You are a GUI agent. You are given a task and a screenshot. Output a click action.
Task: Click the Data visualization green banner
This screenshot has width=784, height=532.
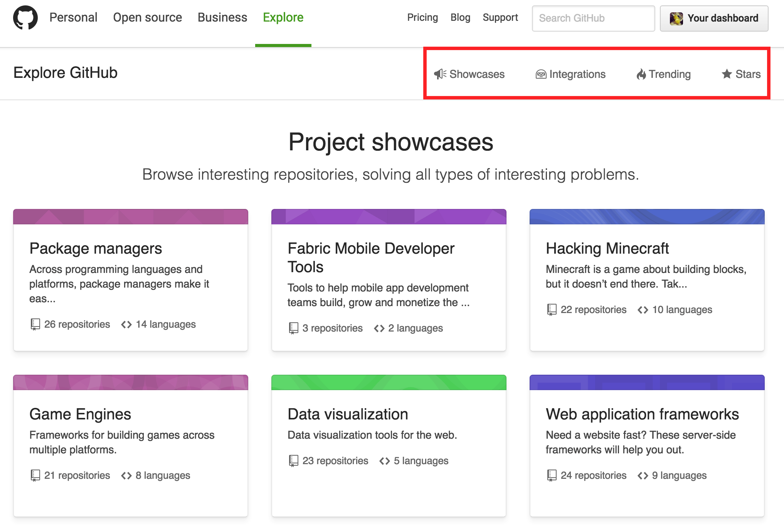tap(389, 382)
